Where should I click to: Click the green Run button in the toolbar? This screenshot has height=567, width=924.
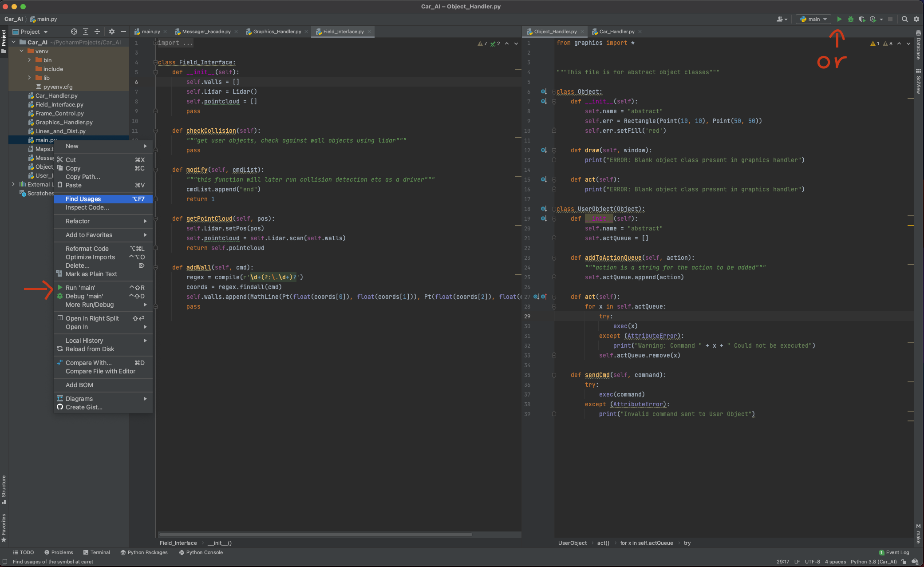pos(839,19)
